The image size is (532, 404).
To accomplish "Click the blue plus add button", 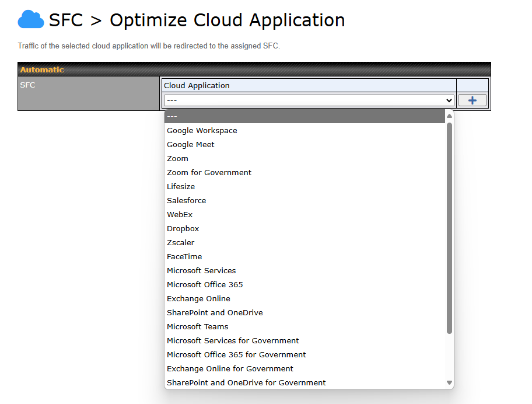I will click(473, 100).
